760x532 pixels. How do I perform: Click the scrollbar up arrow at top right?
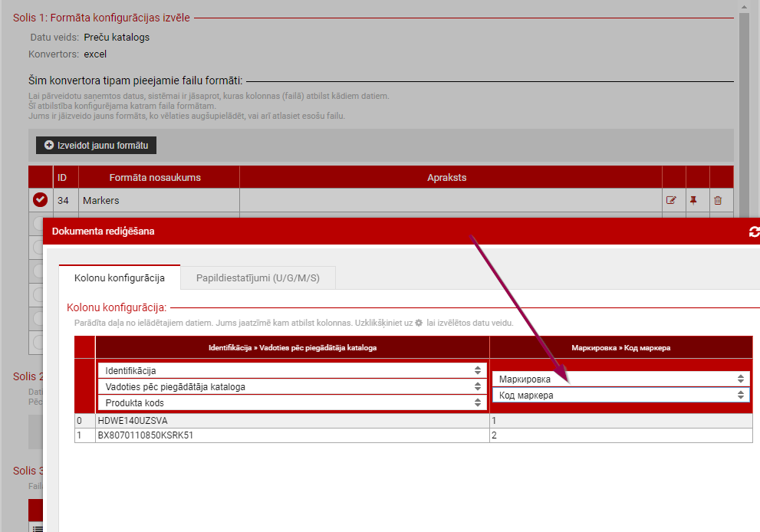744,7
